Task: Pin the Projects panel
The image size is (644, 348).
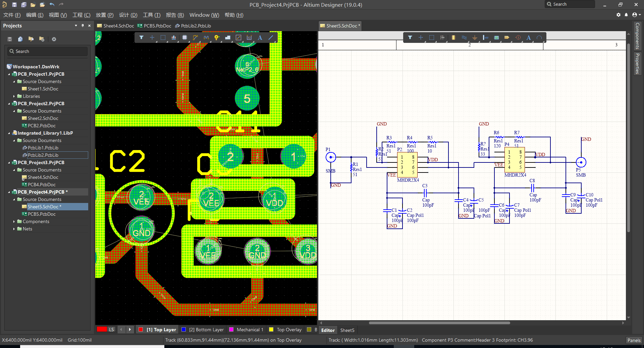Action: point(83,25)
